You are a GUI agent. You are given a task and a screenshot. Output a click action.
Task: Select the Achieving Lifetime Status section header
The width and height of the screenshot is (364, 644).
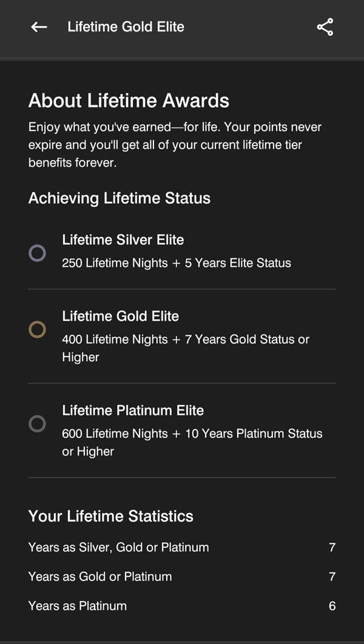coord(118,198)
